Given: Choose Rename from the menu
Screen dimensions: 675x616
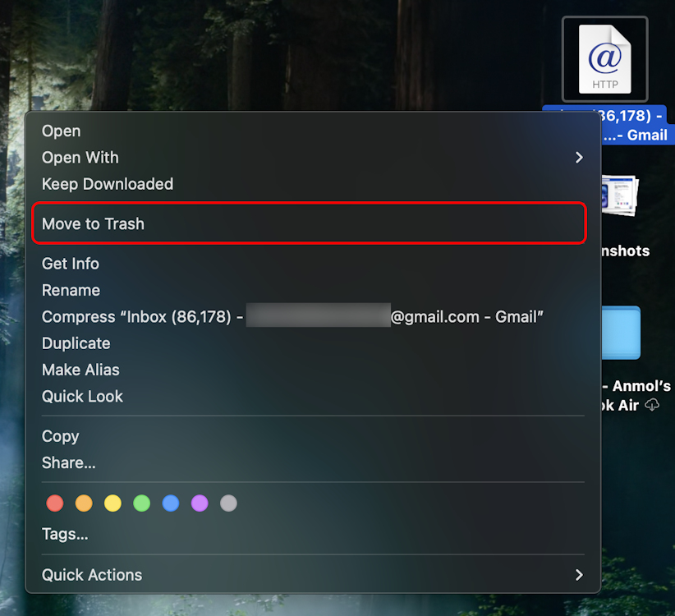Looking at the screenshot, I should point(313,290).
